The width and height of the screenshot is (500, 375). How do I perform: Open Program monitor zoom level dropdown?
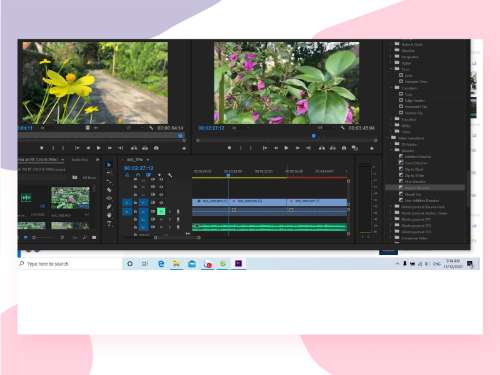[235, 128]
